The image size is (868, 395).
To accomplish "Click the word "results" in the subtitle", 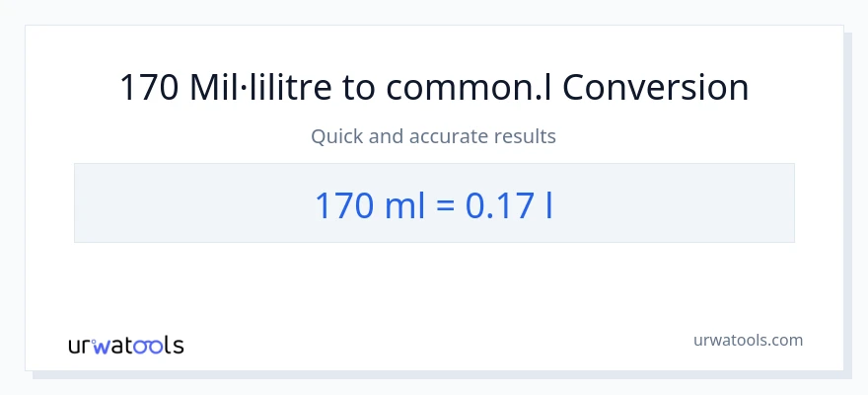I will 527,136.
